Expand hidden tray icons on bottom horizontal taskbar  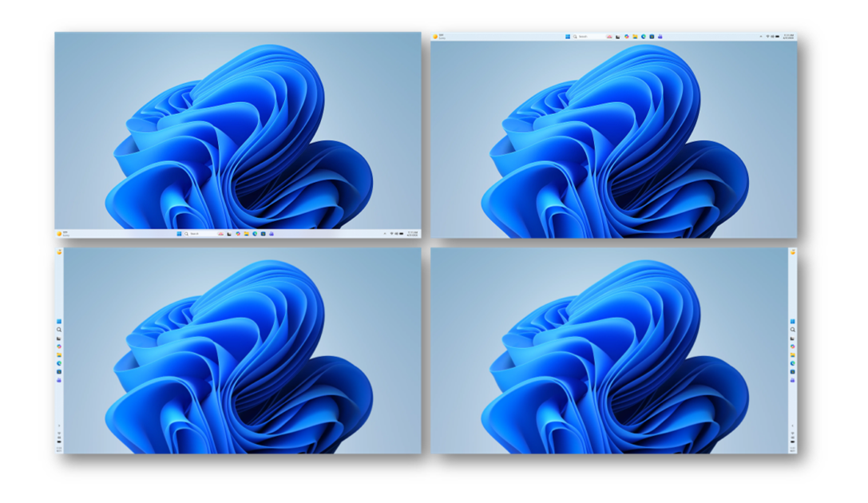(385, 234)
